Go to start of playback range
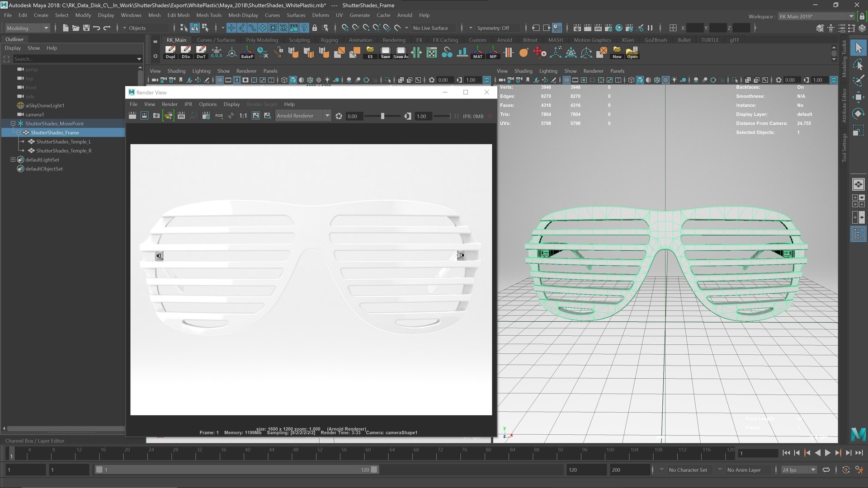Screen dimensions: 868x488 point(786,453)
